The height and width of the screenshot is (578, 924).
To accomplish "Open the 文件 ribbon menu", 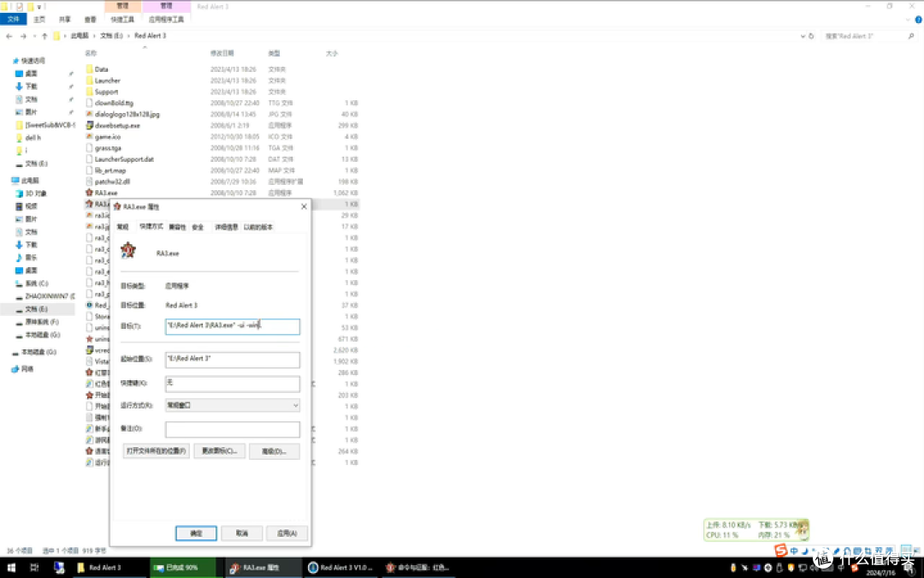I will (x=13, y=20).
